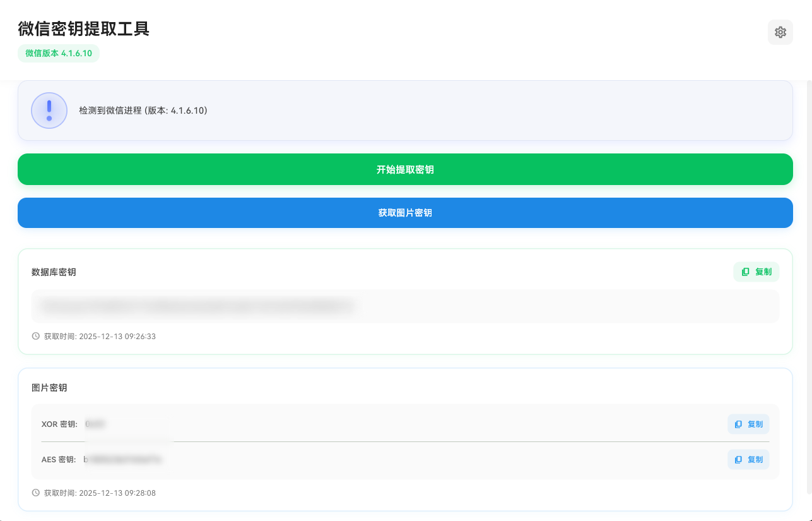Click the image key 获取时间 timestamp text
The width and height of the screenshot is (812, 521).
tap(100, 493)
